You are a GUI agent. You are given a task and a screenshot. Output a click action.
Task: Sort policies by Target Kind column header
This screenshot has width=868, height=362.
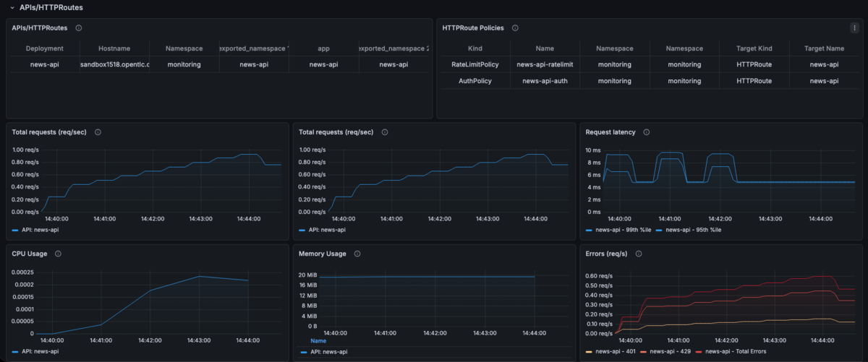pos(754,48)
